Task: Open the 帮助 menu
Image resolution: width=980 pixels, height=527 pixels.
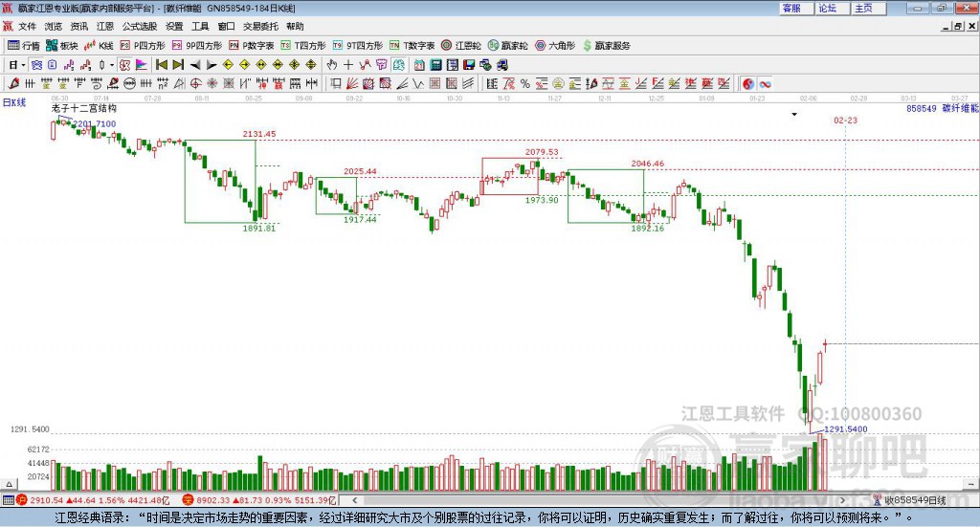Action: click(x=295, y=26)
